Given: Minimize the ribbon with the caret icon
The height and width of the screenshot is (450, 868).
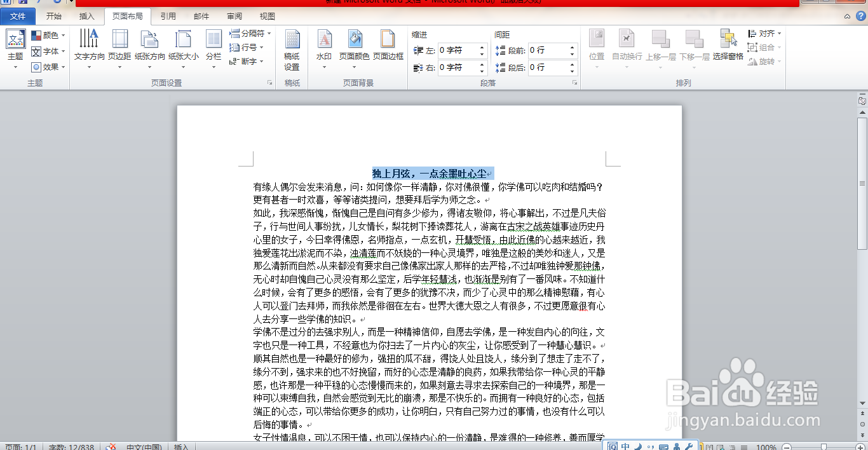Looking at the screenshot, I should (848, 17).
